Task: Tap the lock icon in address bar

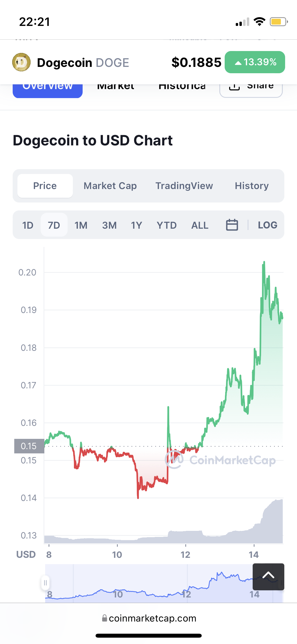Action: click(x=105, y=618)
